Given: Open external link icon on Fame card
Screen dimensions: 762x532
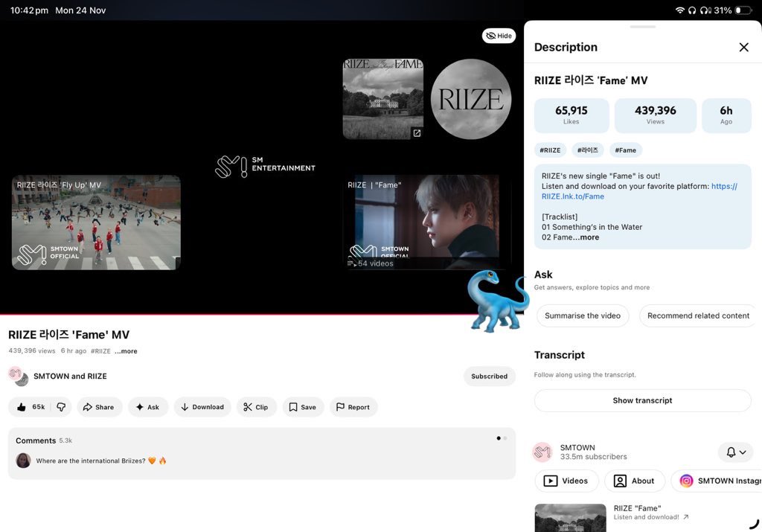Looking at the screenshot, I should [x=417, y=132].
